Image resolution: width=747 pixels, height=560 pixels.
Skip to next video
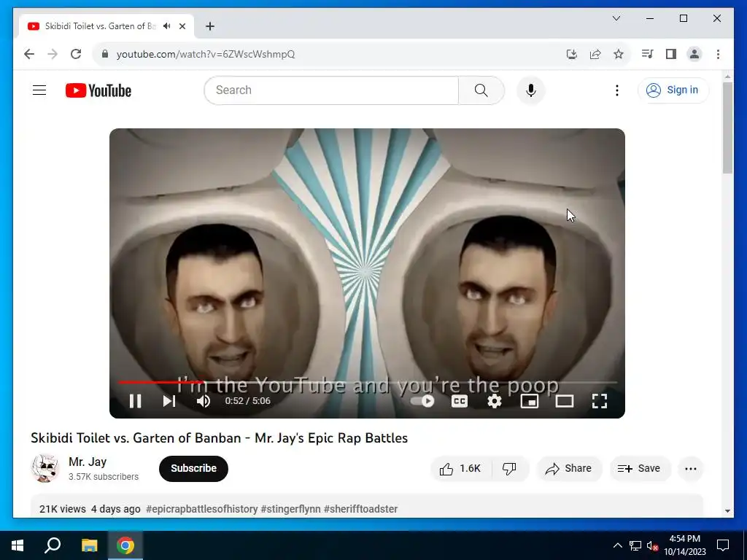[169, 401]
